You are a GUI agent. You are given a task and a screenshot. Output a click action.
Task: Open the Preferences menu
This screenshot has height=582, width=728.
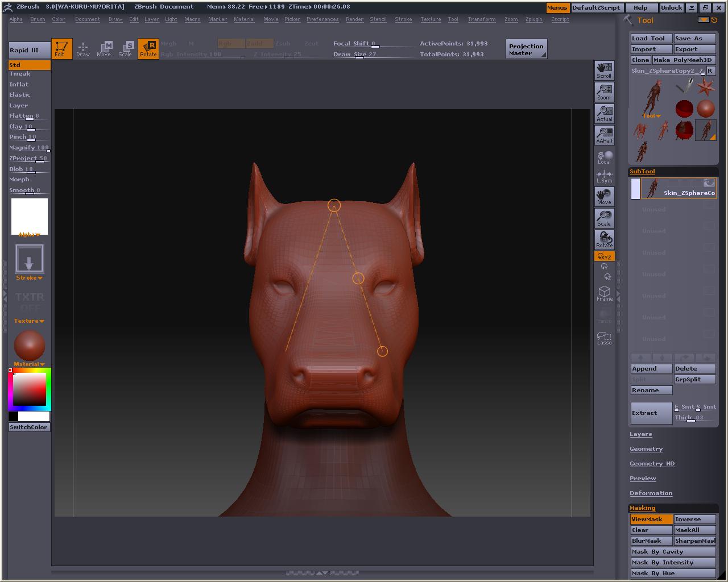pos(322,19)
